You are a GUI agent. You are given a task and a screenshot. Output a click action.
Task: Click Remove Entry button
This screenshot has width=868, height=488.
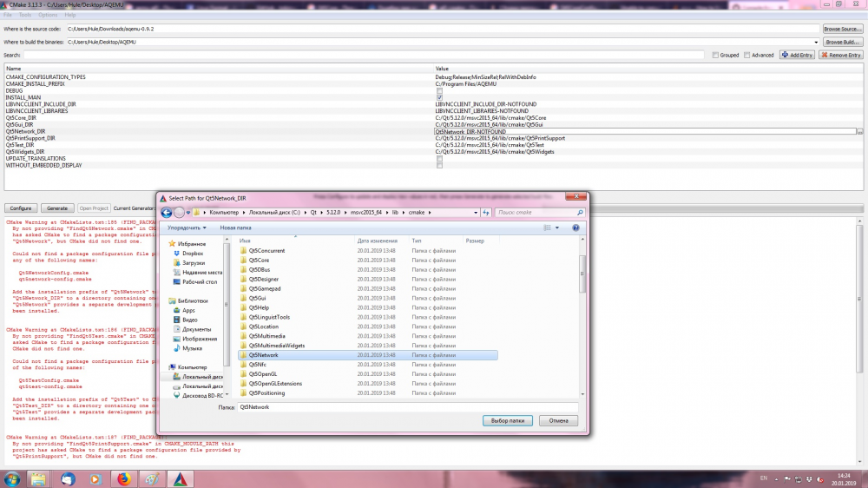[841, 55]
